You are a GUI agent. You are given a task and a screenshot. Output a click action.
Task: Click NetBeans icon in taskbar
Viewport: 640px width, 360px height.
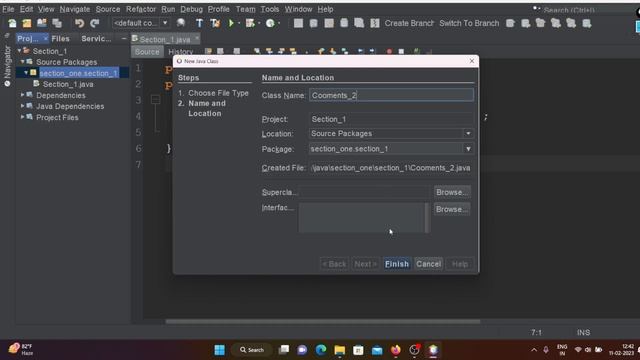point(433,350)
